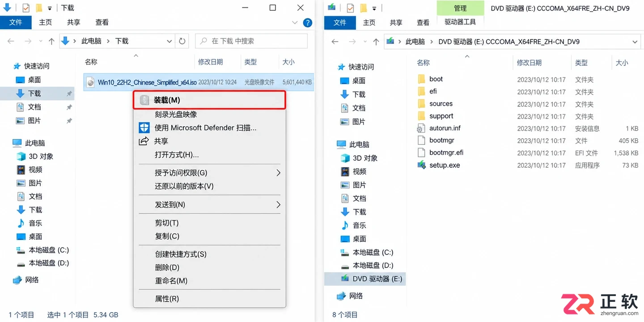Open 文件 tab in Downloads window

(16, 22)
